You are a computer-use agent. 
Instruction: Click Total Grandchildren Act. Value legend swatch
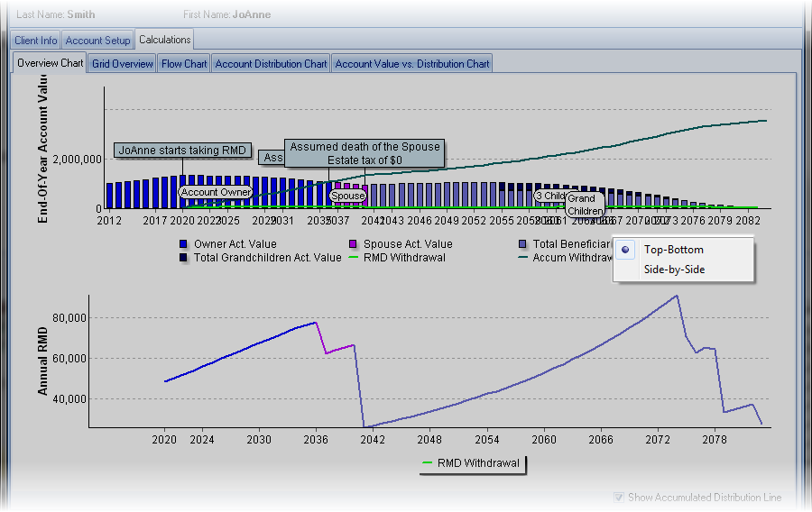tap(184, 258)
